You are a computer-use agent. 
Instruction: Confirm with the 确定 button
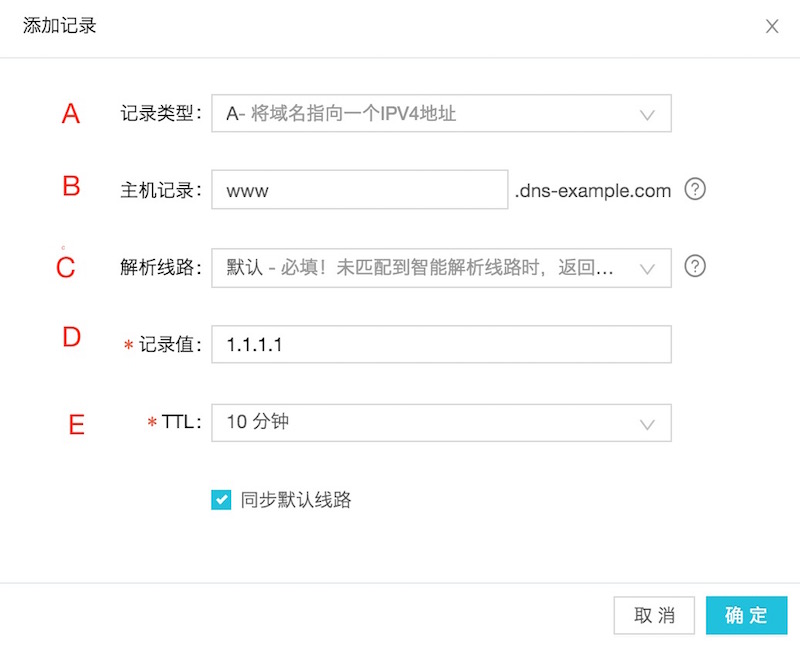[x=746, y=615]
